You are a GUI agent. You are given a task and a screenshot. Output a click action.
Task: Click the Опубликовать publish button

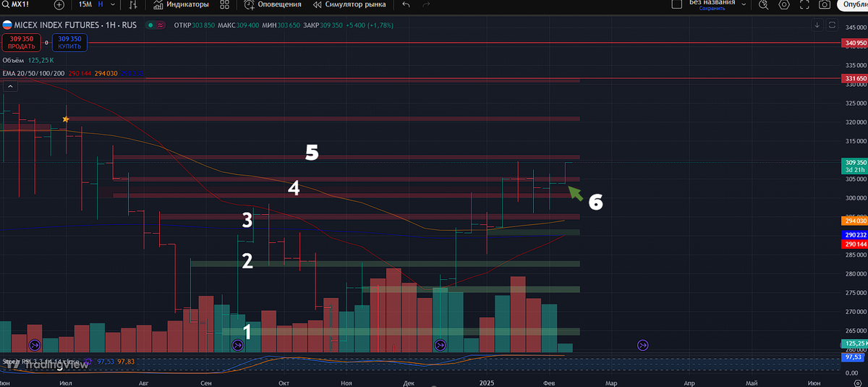(852, 4)
